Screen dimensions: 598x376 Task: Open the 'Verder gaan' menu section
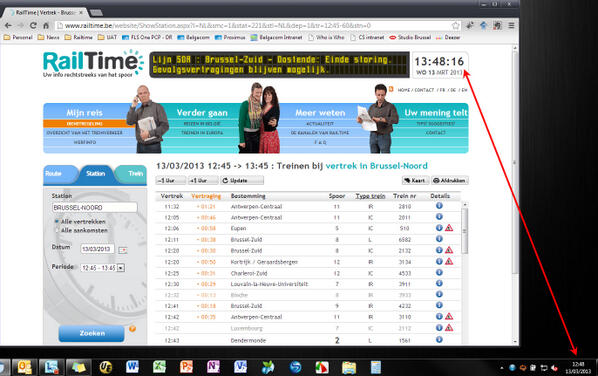click(x=202, y=113)
